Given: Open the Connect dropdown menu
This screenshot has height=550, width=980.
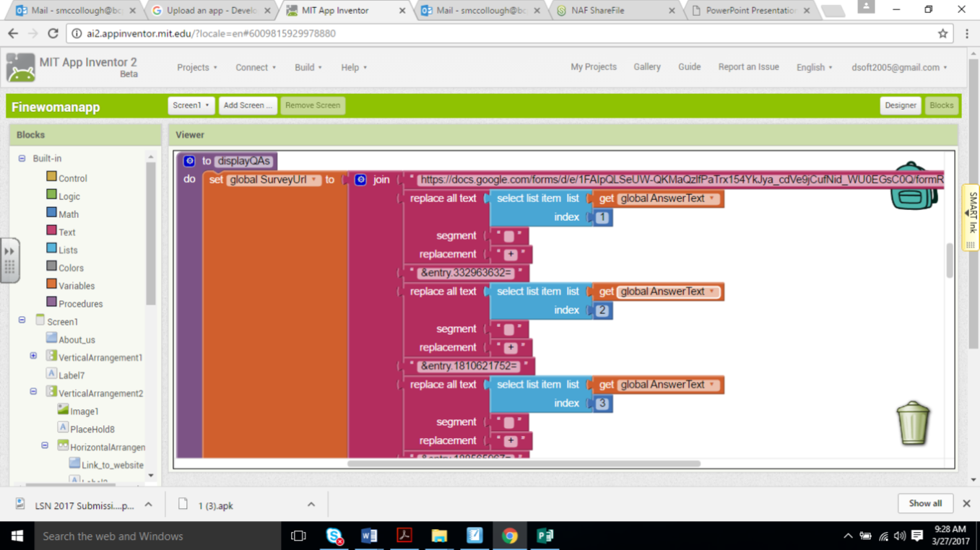Looking at the screenshot, I should click(256, 67).
